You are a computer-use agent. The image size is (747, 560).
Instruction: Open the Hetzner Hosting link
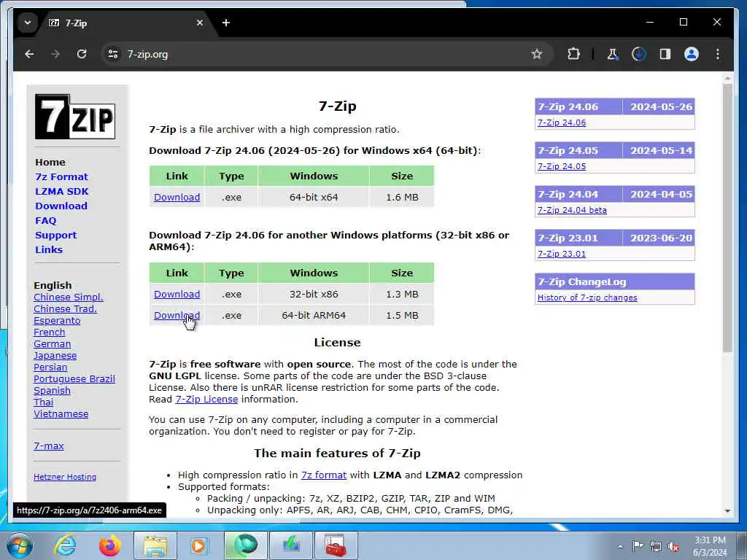65,477
